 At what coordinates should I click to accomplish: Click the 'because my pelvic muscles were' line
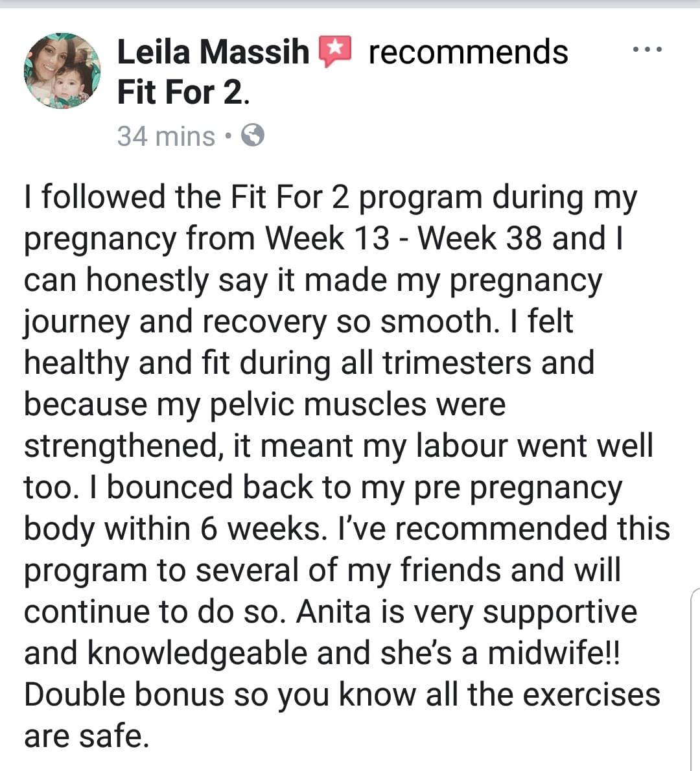click(264, 405)
